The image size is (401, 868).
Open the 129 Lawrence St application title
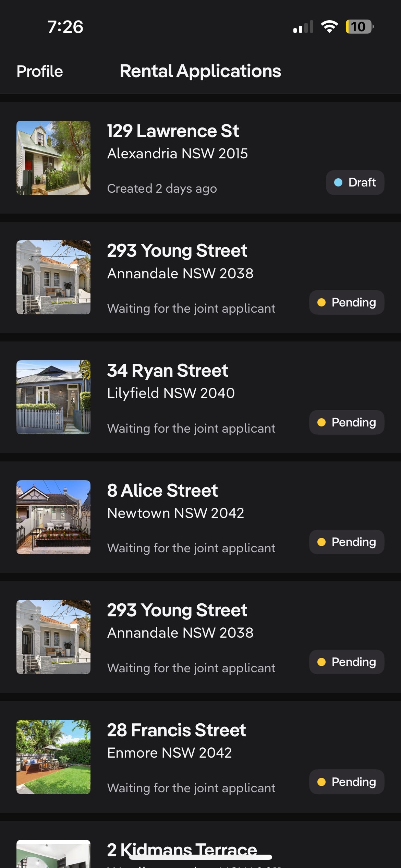point(173,131)
